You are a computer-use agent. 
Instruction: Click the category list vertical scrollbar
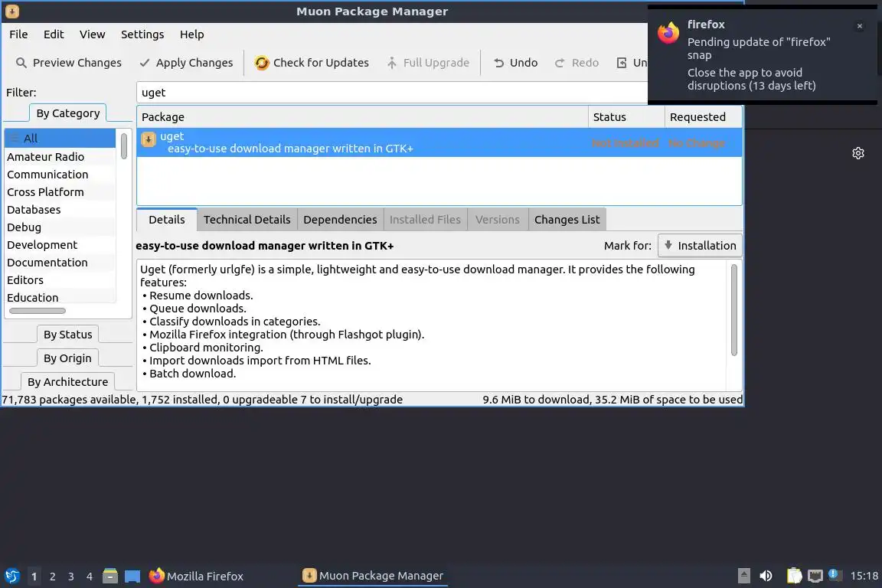(124, 146)
